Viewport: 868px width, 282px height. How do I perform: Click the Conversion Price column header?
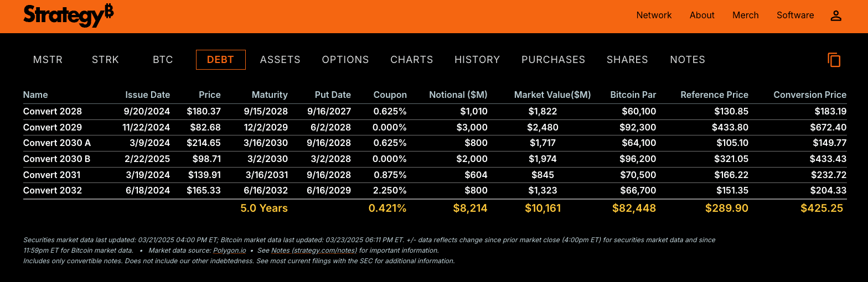810,95
